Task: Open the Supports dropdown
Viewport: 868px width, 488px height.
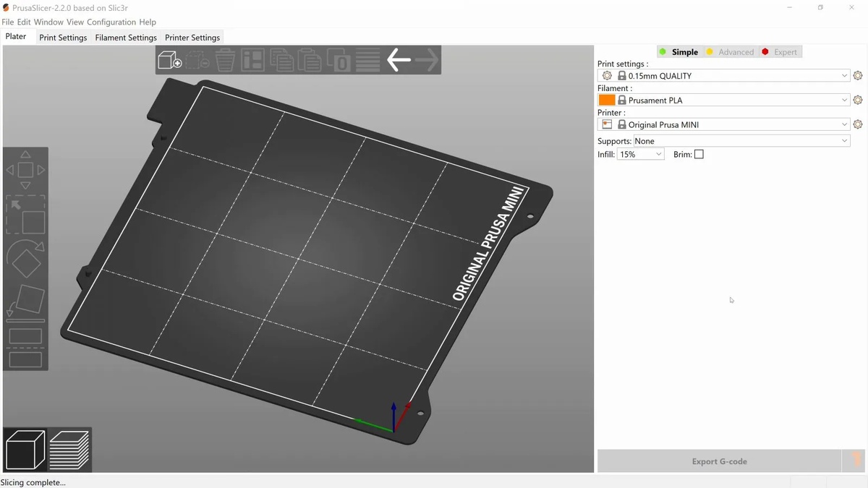Action: pos(741,141)
